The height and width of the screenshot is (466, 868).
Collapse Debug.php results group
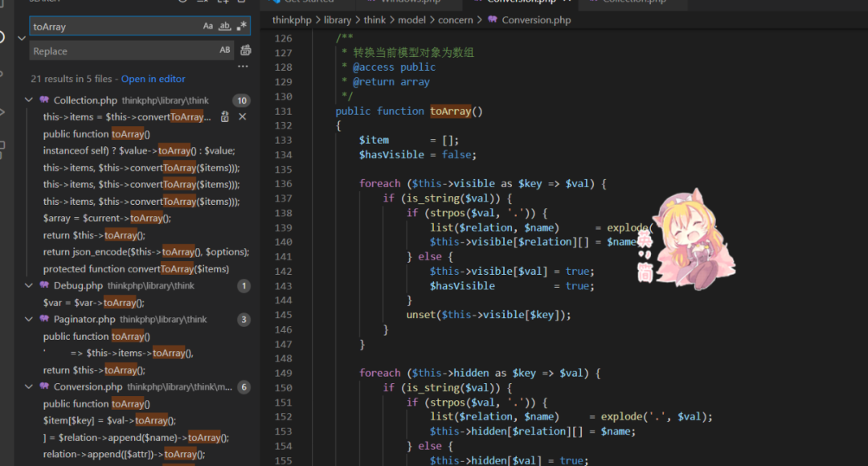tap(29, 285)
